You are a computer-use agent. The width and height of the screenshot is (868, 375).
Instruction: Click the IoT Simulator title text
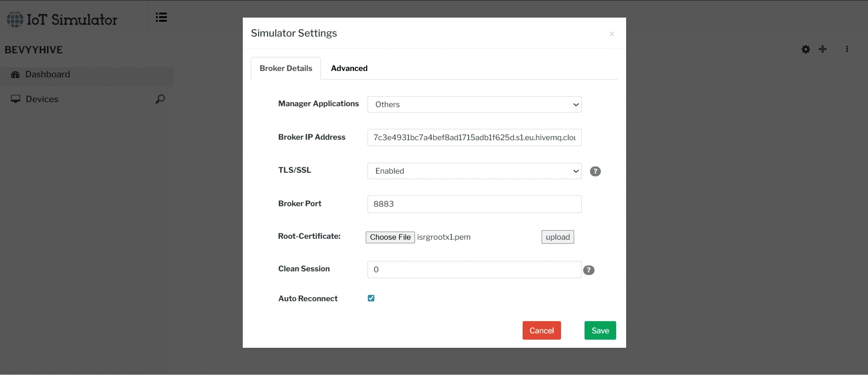click(72, 19)
